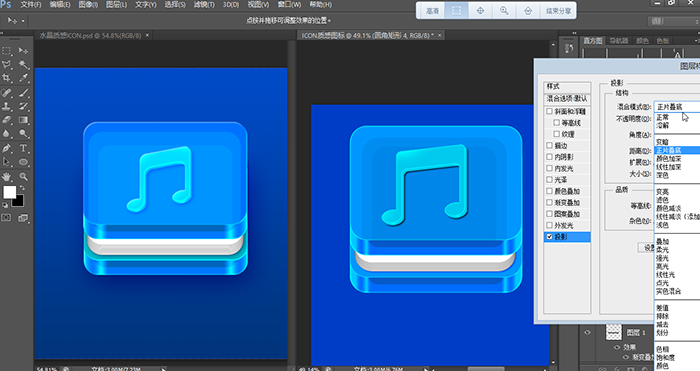Open the 视图(V) menu

(258, 4)
